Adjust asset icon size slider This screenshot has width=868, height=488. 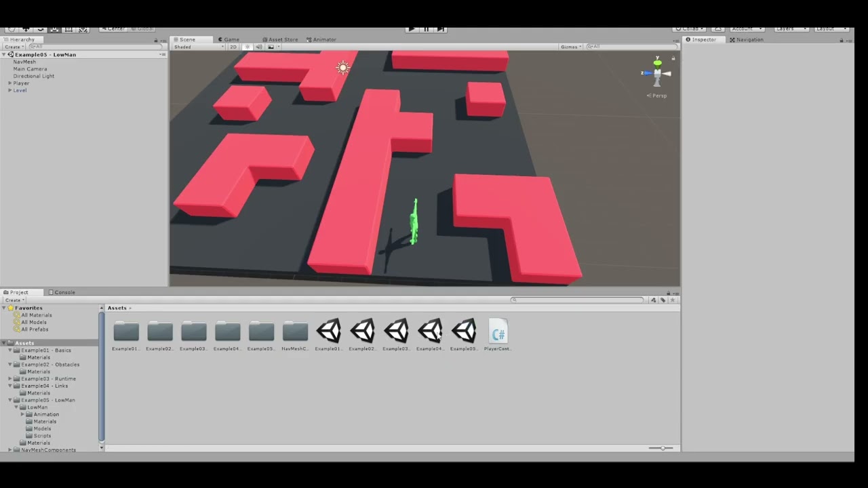click(x=661, y=448)
